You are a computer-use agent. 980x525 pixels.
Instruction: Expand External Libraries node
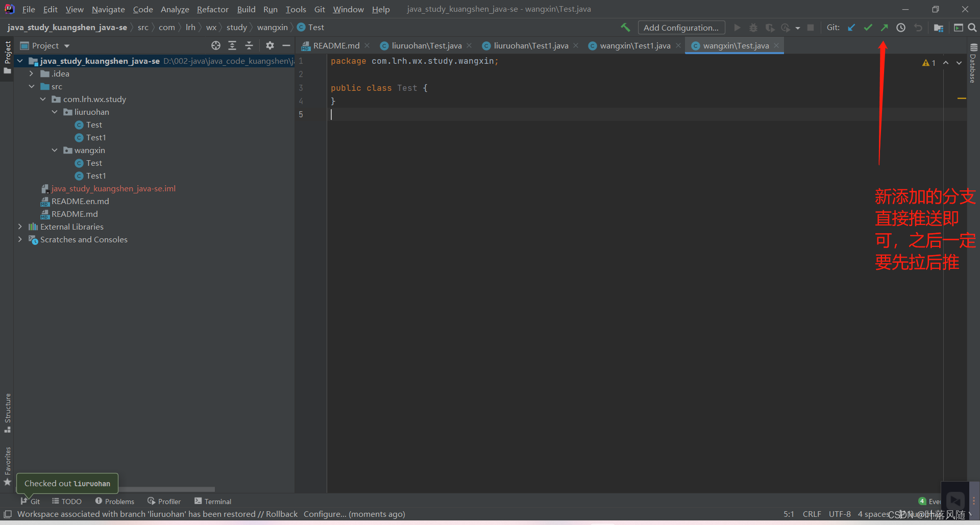point(20,227)
